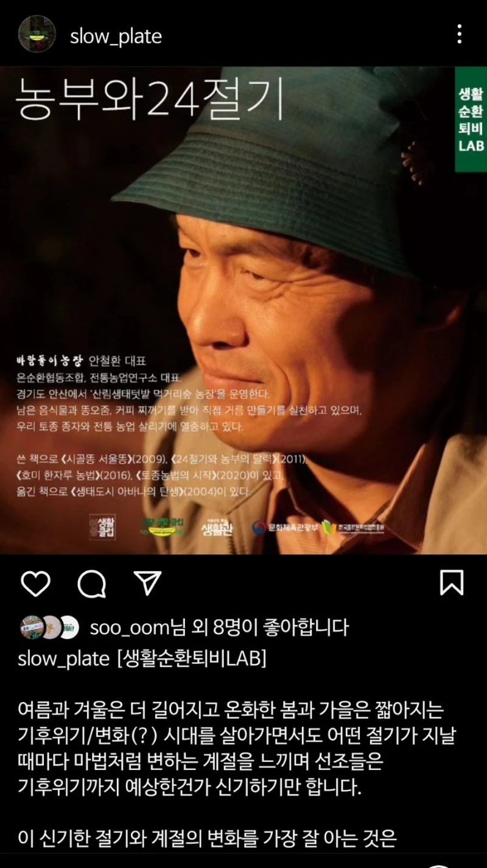Open the three-dot more options menu
This screenshot has height=868, width=487.
tap(459, 35)
